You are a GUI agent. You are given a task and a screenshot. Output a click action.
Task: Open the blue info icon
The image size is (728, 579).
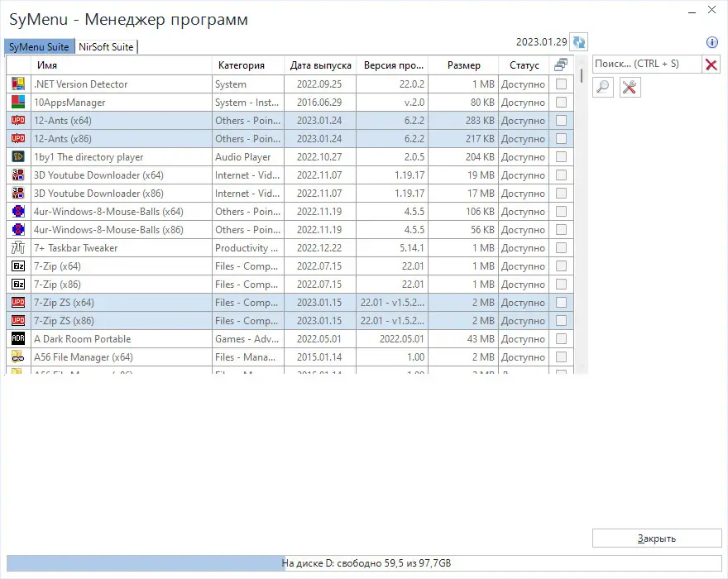click(711, 42)
